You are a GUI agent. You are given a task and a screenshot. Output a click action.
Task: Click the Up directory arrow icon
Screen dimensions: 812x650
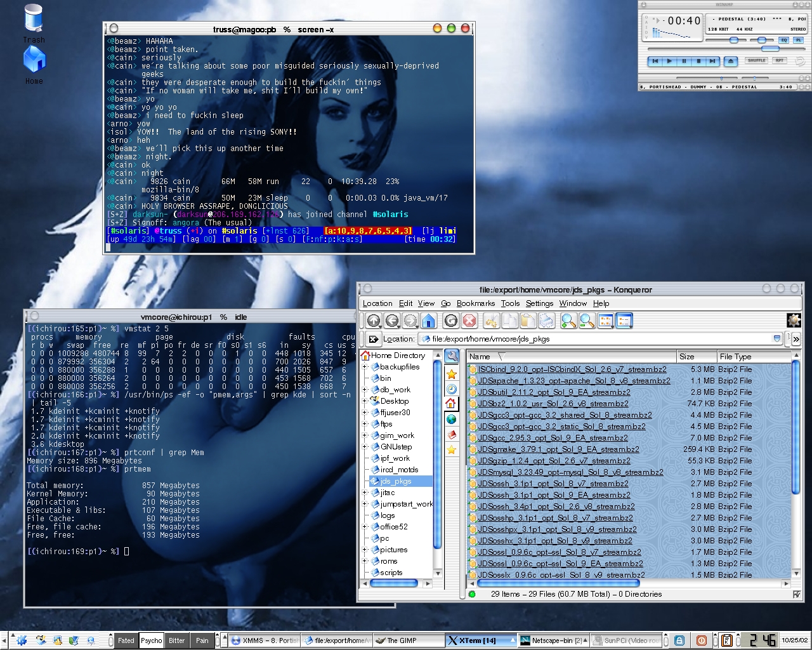(374, 321)
